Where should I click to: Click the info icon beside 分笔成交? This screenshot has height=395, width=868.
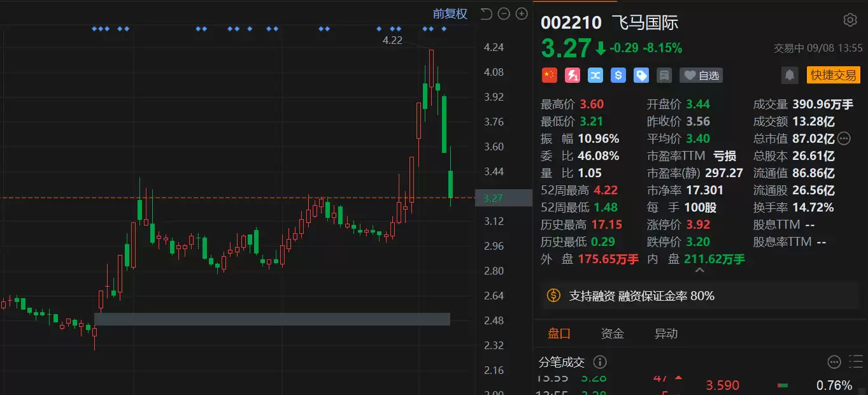tap(600, 362)
